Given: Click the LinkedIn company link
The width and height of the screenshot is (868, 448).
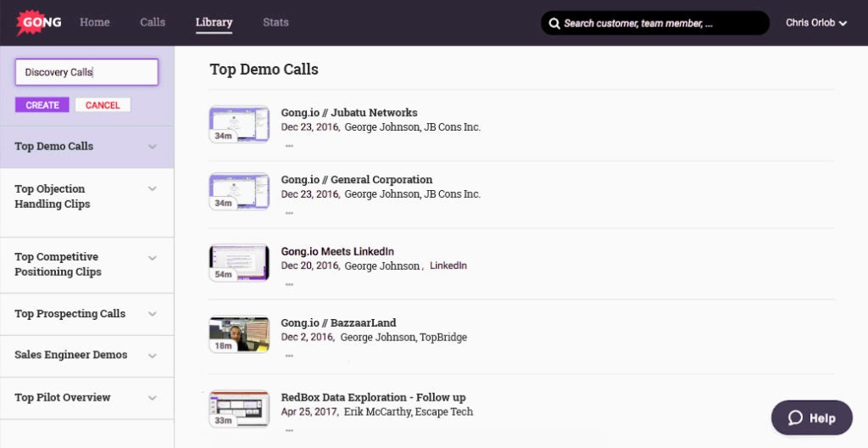Looking at the screenshot, I should (x=448, y=266).
